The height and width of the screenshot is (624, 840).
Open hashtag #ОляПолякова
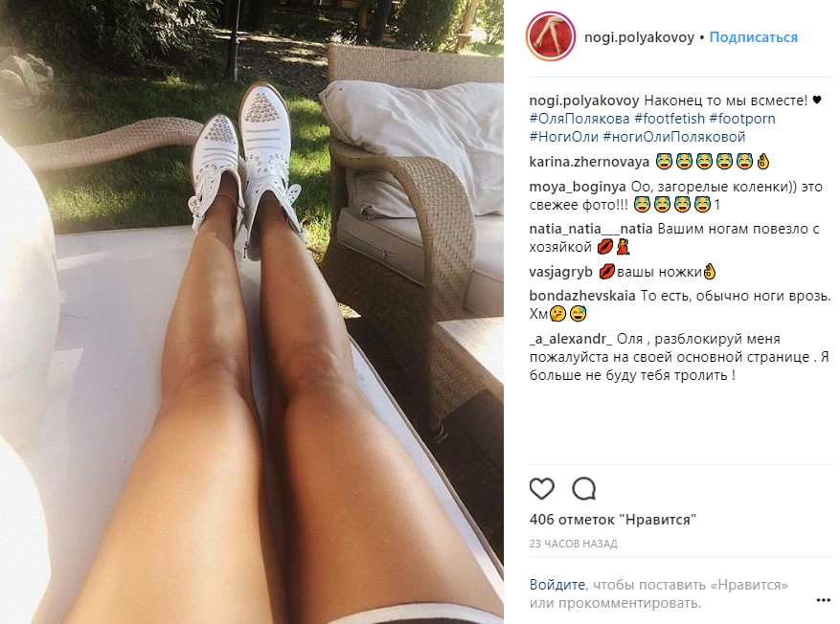[579, 119]
